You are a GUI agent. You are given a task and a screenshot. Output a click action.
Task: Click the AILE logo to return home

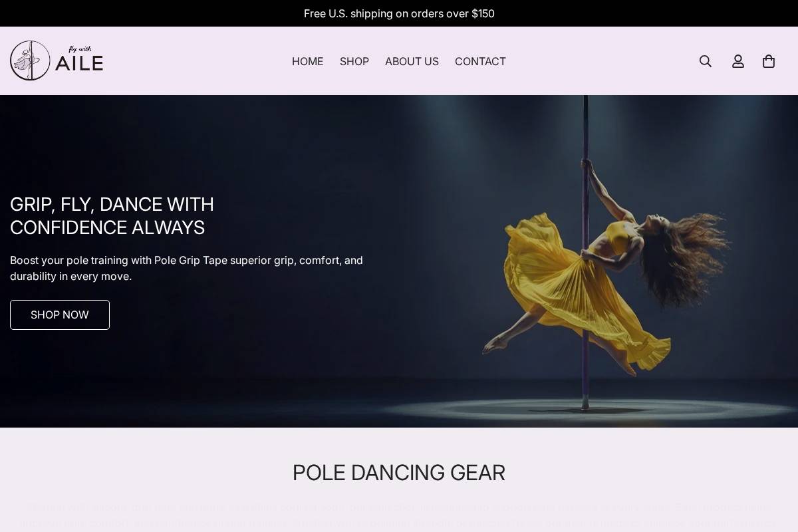point(57,60)
